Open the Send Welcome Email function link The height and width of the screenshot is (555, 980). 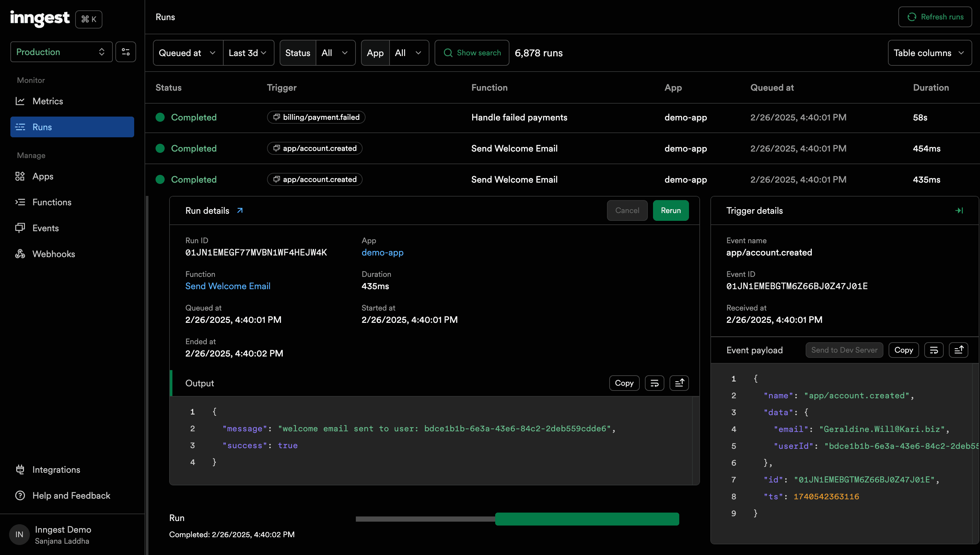coord(228,286)
